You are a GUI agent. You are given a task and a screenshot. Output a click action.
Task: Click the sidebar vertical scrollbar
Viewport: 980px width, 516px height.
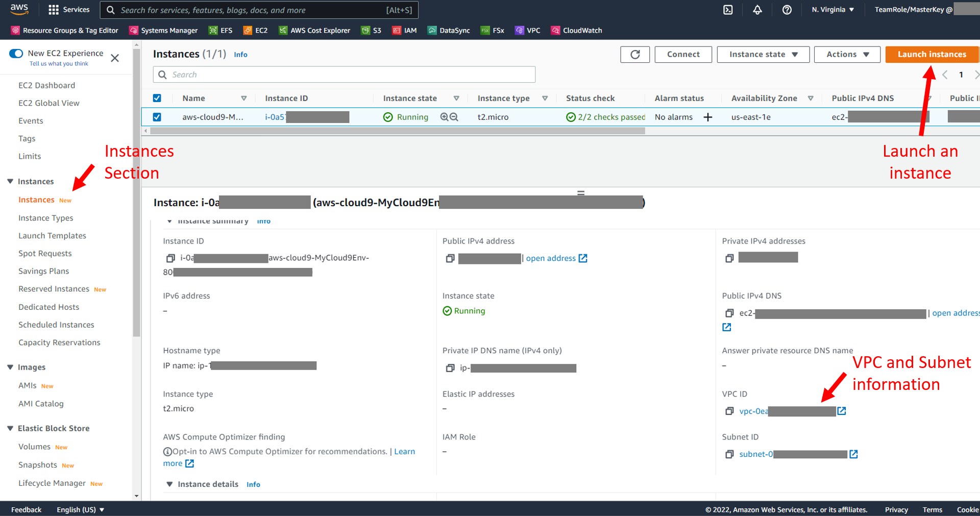click(136, 194)
